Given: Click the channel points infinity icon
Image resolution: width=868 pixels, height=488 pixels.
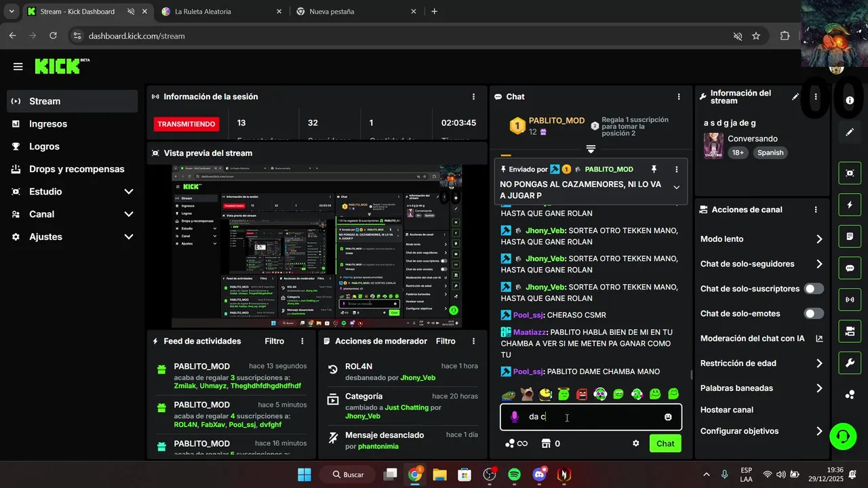Looking at the screenshot, I should [517, 444].
